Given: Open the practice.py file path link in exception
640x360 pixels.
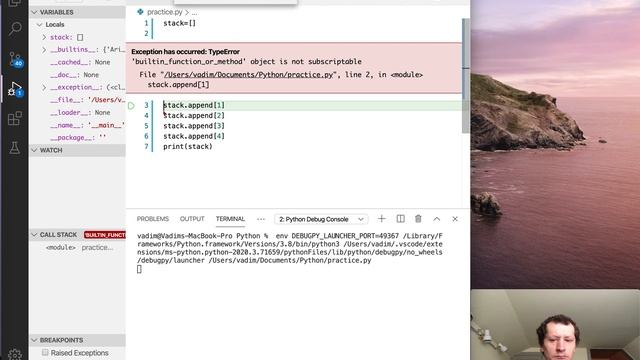Looking at the screenshot, I should (249, 75).
